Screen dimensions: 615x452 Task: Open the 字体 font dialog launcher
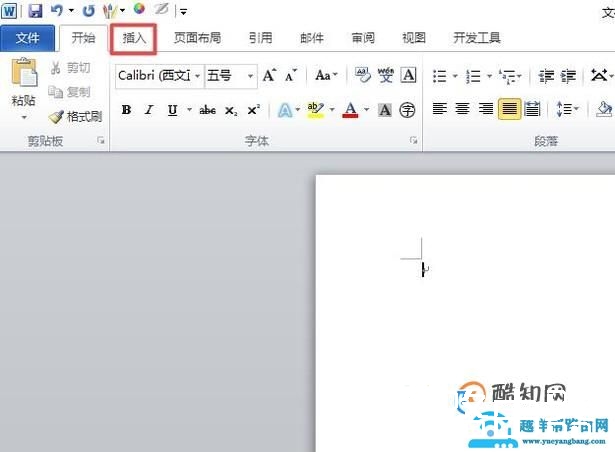(x=413, y=140)
